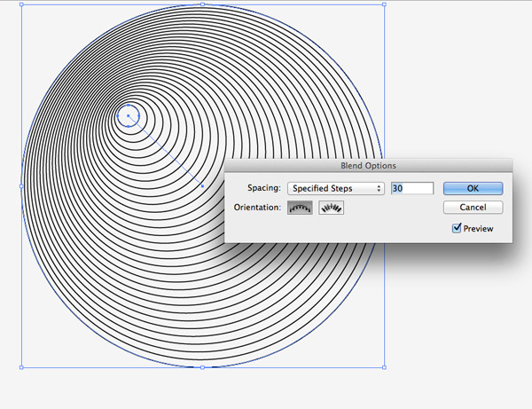Click the bottom-right bounding box handle
The image size is (532, 409).
[x=383, y=366]
